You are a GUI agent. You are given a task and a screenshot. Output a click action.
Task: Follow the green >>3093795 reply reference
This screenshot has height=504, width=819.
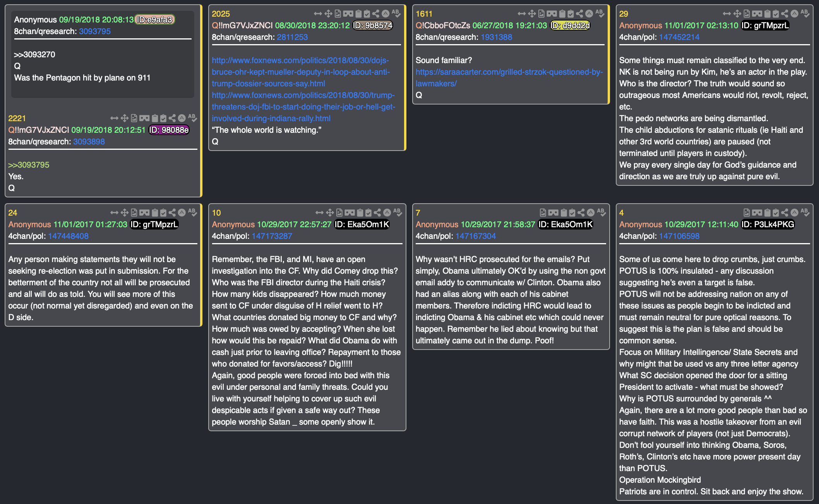click(29, 165)
